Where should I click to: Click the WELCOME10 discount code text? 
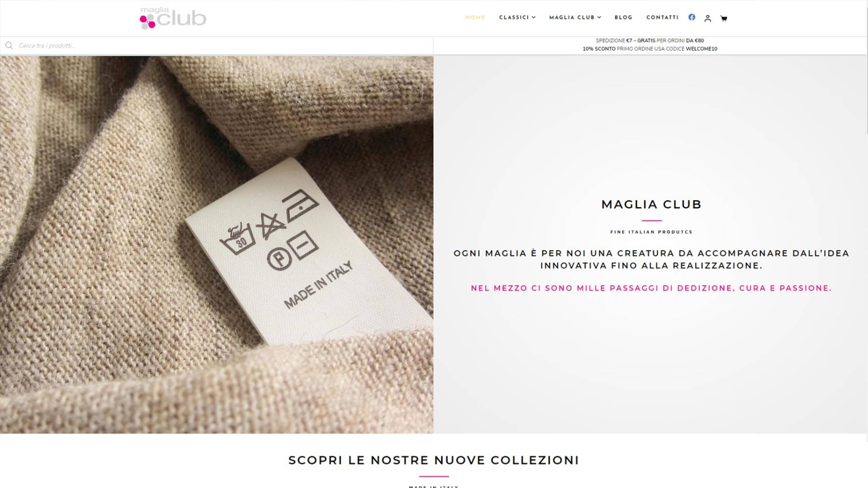(701, 49)
